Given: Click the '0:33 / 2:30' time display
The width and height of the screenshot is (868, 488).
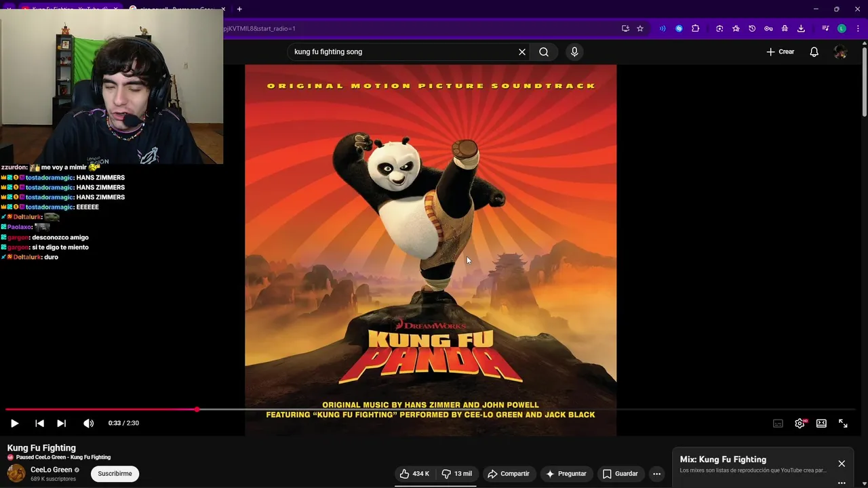Looking at the screenshot, I should (123, 424).
